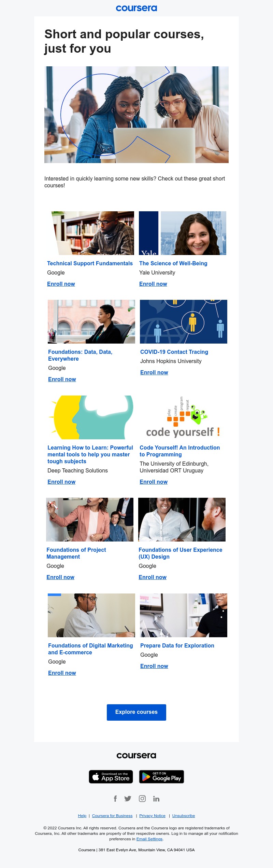
Task: Open the Facebook social icon
Action: pyautogui.click(x=115, y=799)
